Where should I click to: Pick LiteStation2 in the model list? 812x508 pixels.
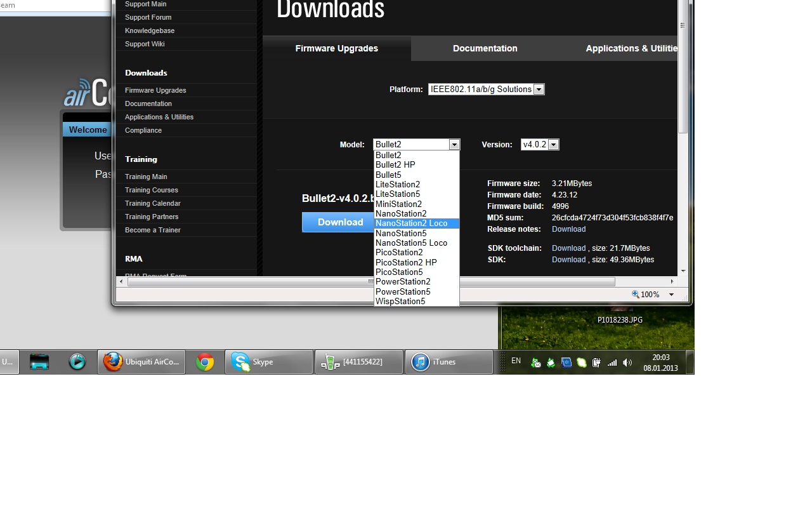tap(416, 184)
